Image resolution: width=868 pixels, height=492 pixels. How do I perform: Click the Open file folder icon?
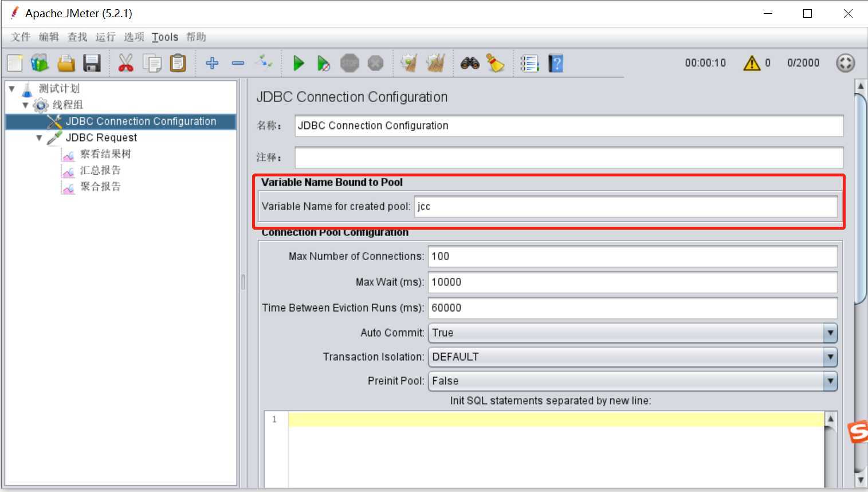(x=66, y=63)
